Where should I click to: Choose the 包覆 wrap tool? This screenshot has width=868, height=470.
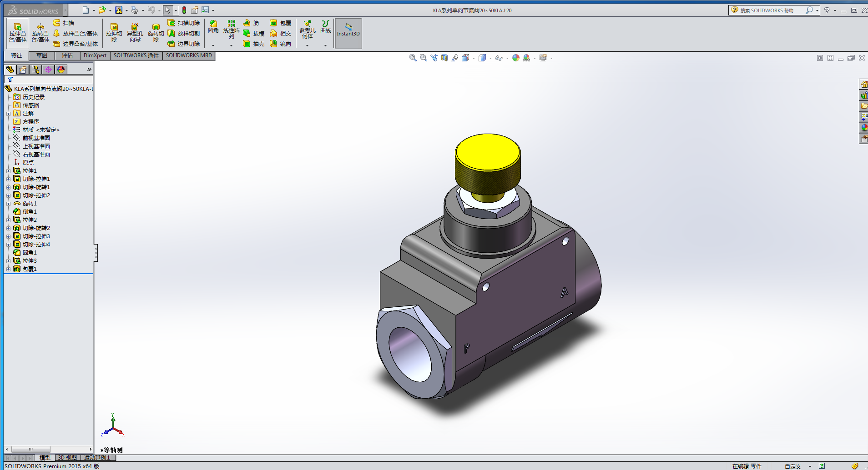[281, 23]
